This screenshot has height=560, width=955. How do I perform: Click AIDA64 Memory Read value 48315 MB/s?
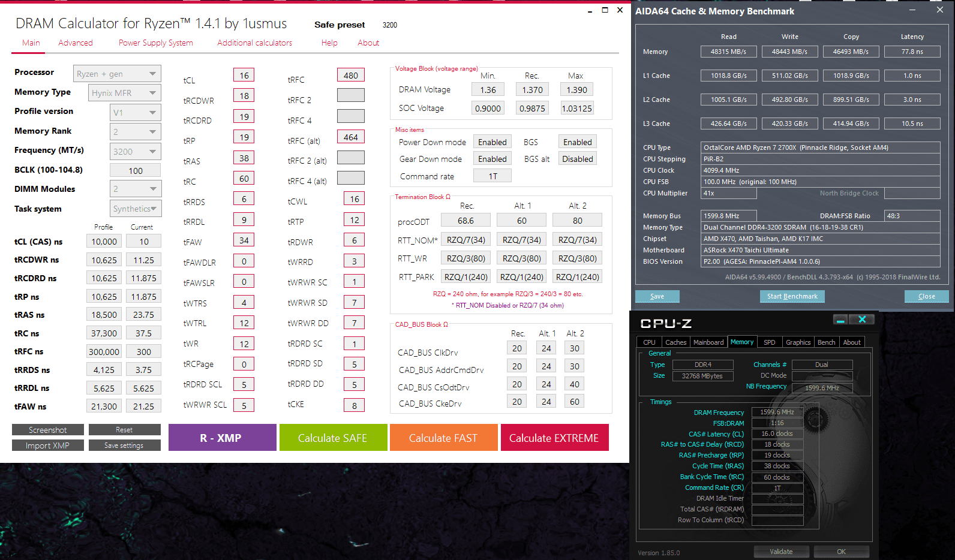click(728, 52)
